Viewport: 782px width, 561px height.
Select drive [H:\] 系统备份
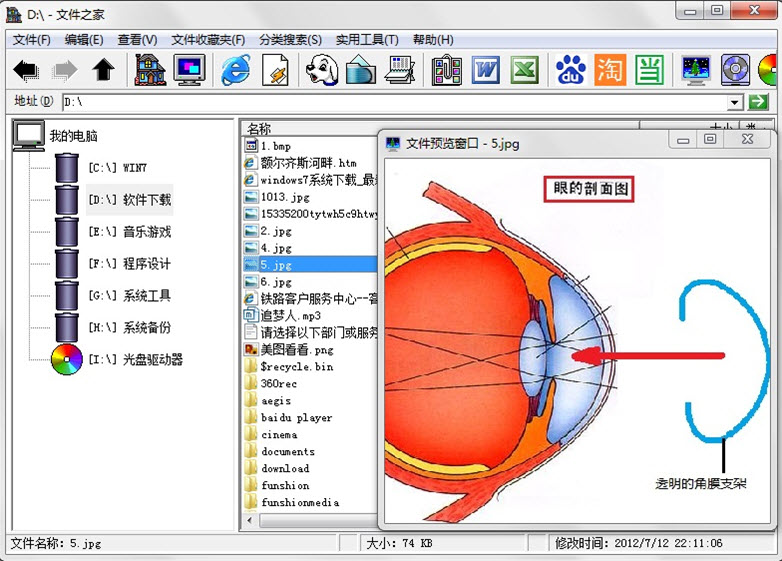click(130, 328)
